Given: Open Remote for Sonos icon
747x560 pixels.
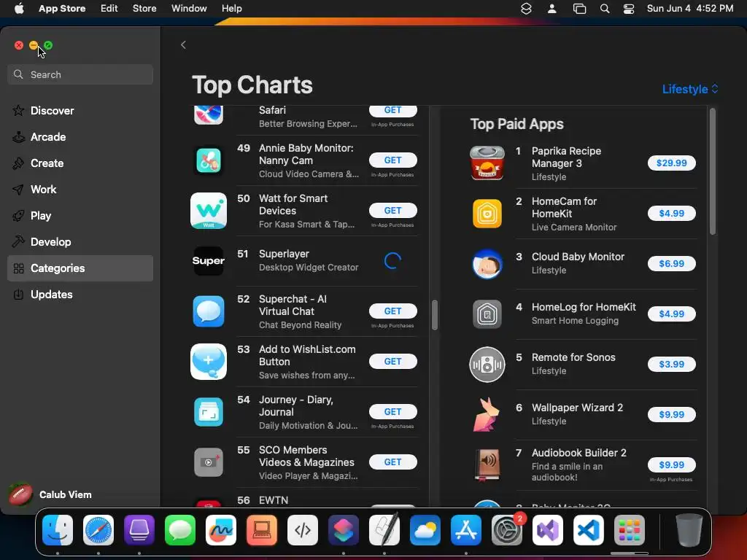Looking at the screenshot, I should coord(487,365).
